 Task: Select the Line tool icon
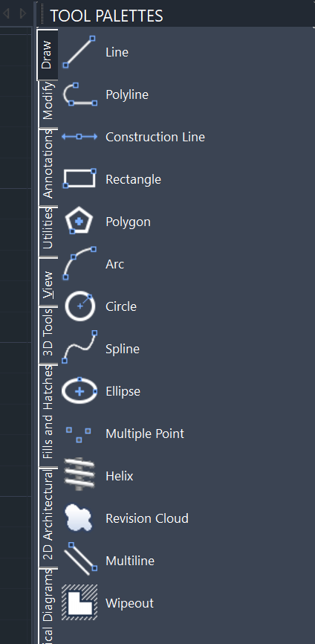(79, 52)
